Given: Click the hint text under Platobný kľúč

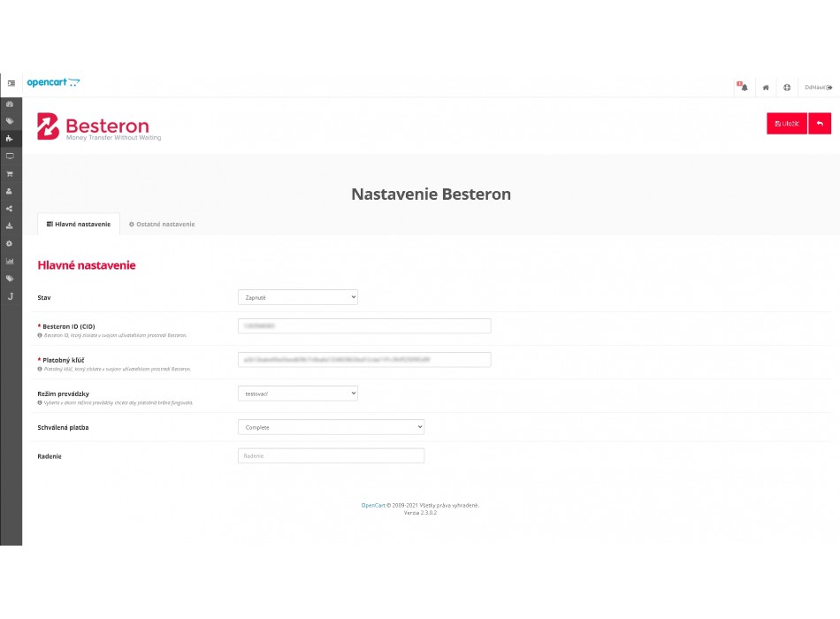Looking at the screenshot, I should (118, 370).
